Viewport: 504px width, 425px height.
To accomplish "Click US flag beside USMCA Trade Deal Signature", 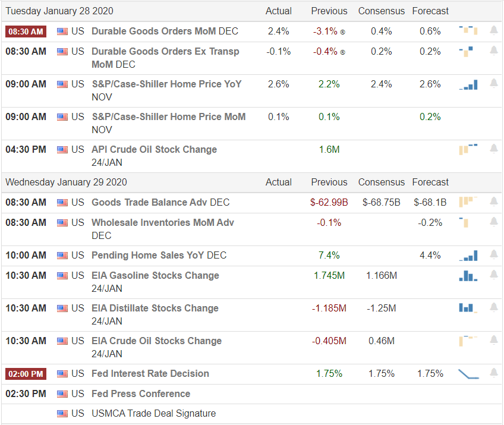I will (62, 414).
